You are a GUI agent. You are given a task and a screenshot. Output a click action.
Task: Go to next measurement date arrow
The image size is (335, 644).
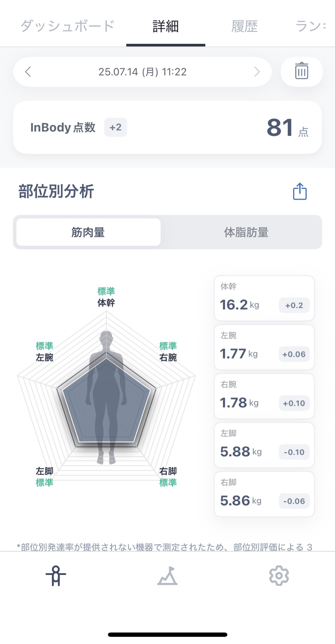click(257, 72)
